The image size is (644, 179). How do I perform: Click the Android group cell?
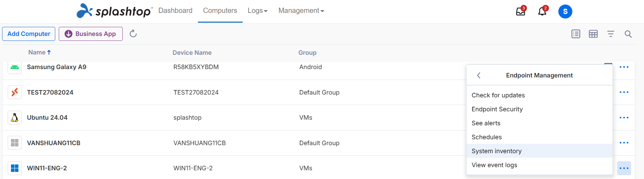coord(310,67)
